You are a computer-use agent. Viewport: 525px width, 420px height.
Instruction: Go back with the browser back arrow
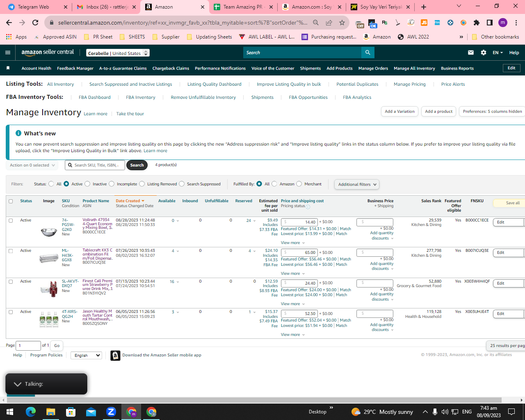9,23
